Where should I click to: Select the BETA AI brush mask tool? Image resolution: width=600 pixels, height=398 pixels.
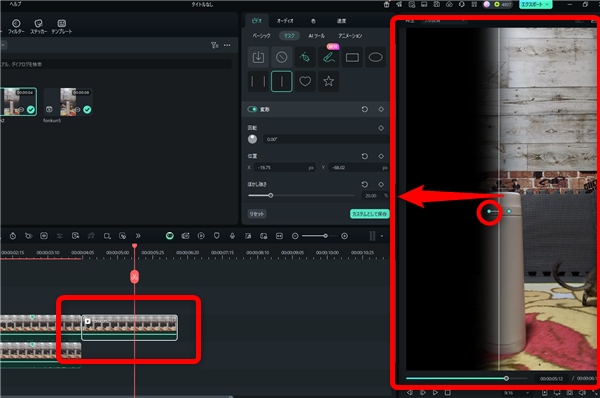[329, 57]
